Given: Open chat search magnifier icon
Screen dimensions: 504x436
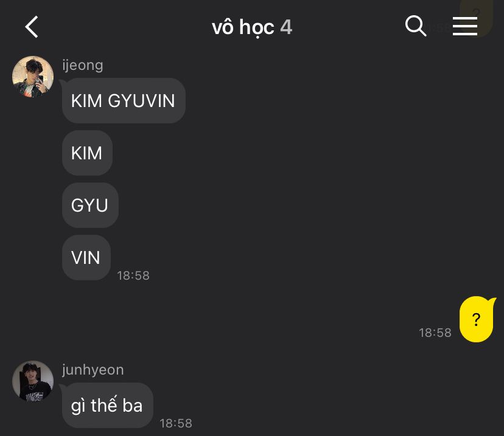Looking at the screenshot, I should (x=416, y=26).
